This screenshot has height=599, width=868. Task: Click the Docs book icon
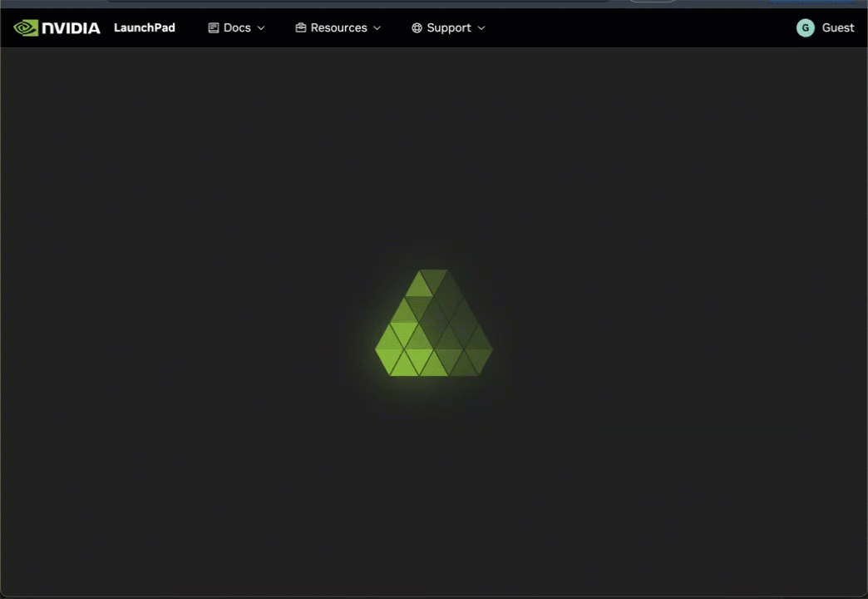coord(213,27)
